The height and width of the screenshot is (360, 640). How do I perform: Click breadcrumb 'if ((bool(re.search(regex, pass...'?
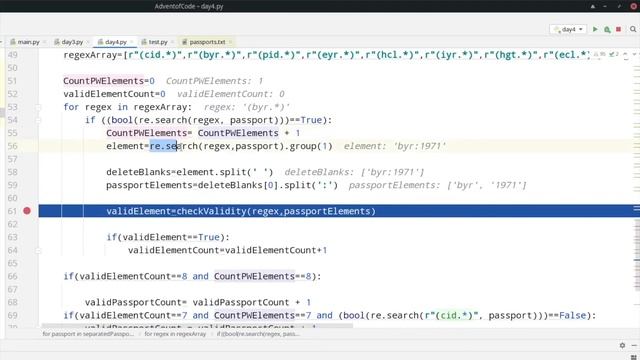tap(258, 334)
